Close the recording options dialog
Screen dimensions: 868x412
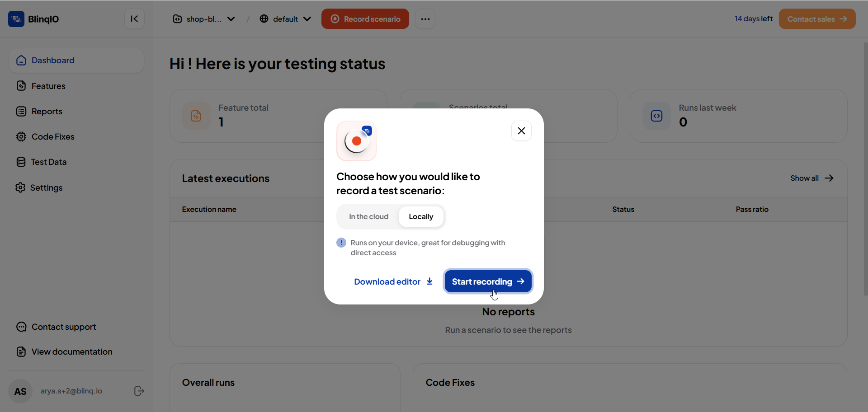(521, 131)
